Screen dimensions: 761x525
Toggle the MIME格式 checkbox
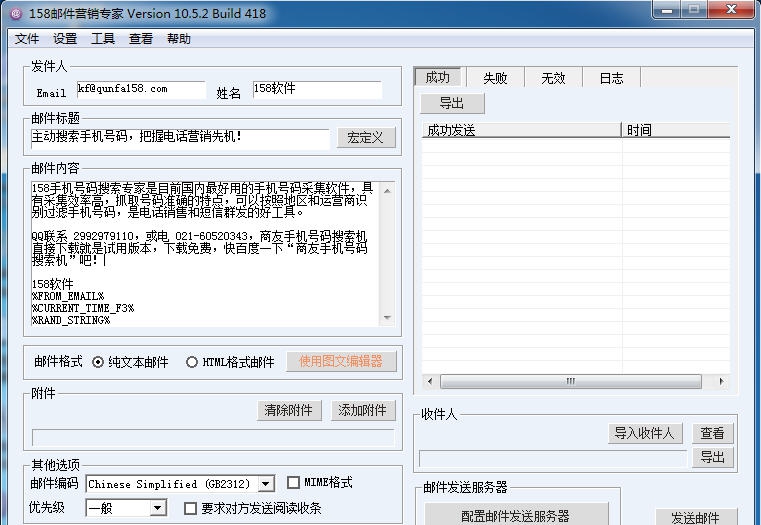[293, 483]
